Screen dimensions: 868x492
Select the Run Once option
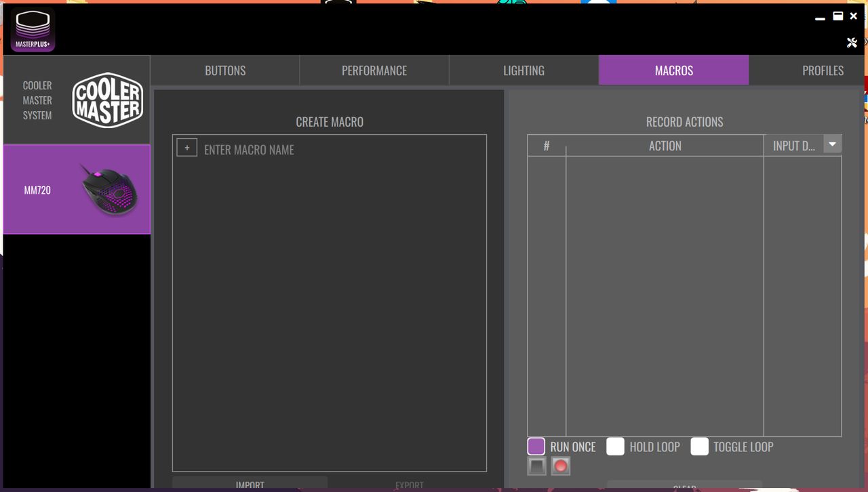(536, 447)
